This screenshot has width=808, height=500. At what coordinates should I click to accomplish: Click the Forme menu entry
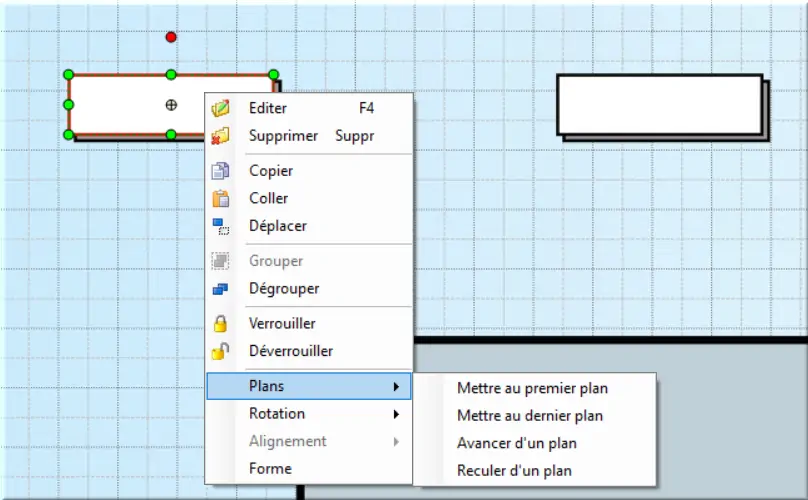(309, 469)
